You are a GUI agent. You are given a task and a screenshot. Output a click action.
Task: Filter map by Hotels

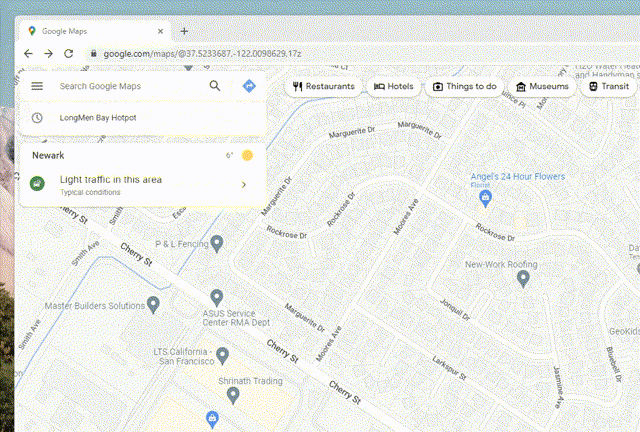pyautogui.click(x=393, y=86)
